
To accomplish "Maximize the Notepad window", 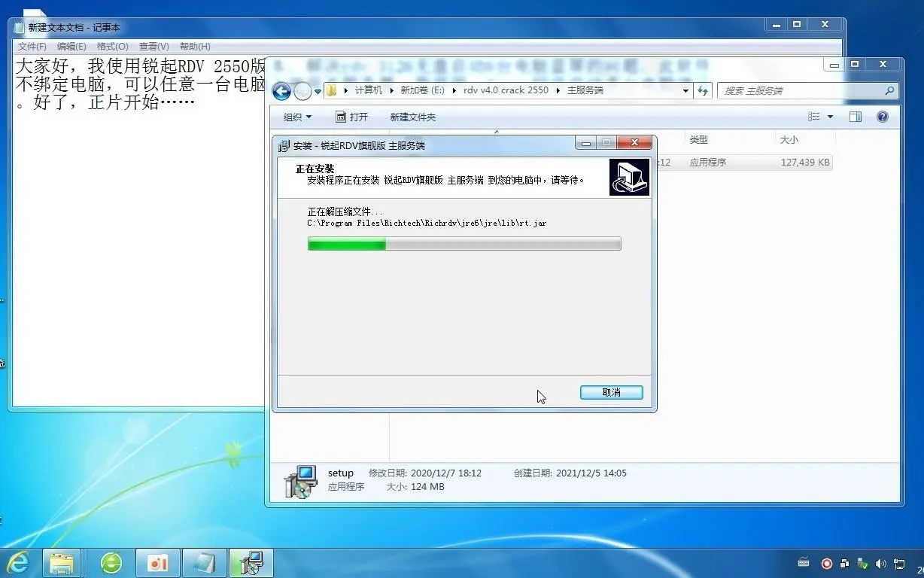I will tap(798, 24).
